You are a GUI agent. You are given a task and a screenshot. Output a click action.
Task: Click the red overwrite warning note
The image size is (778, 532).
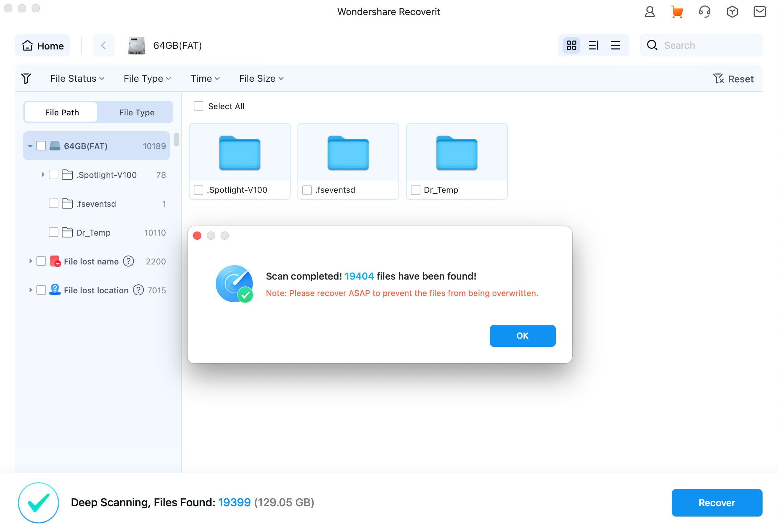point(402,293)
